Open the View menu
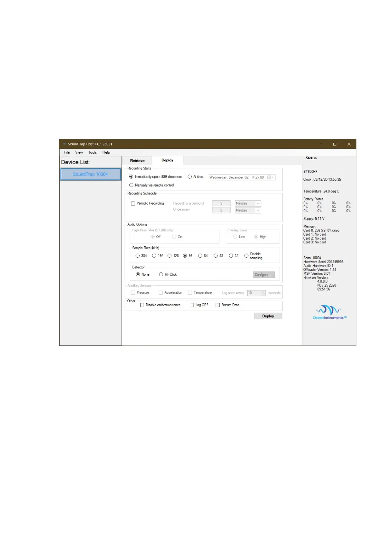This screenshot has height=554, width=392. (79, 152)
